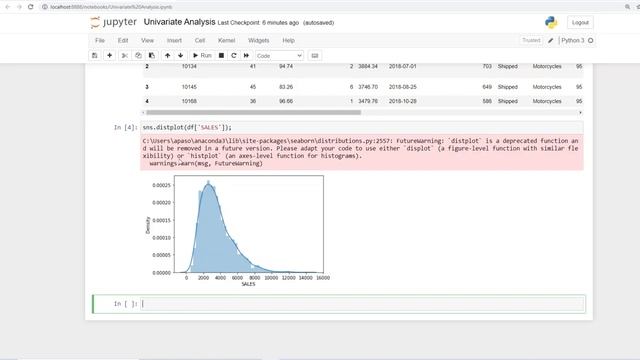Click the dataframe scroll right arrow
Screen dimensions: 640x360
pos(580,112)
